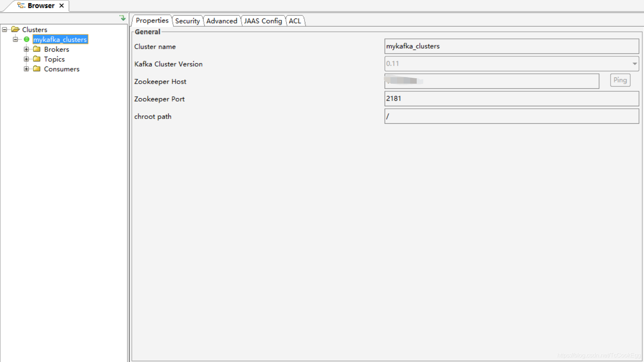Click the Zookeeper Port field

click(x=512, y=99)
